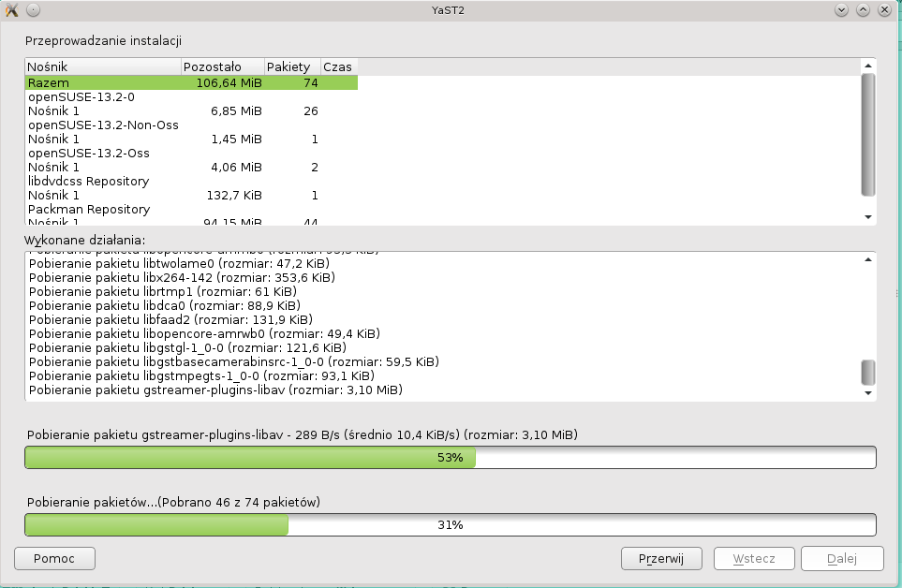Click the YaST2 application icon in title bar

pyautogui.click(x=11, y=9)
